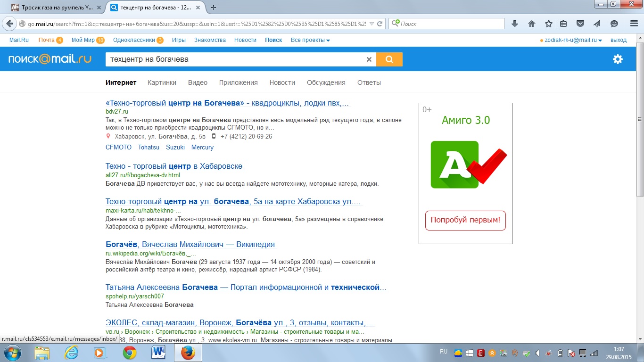
Task: Switch to the Ответы search tab
Action: point(369,82)
